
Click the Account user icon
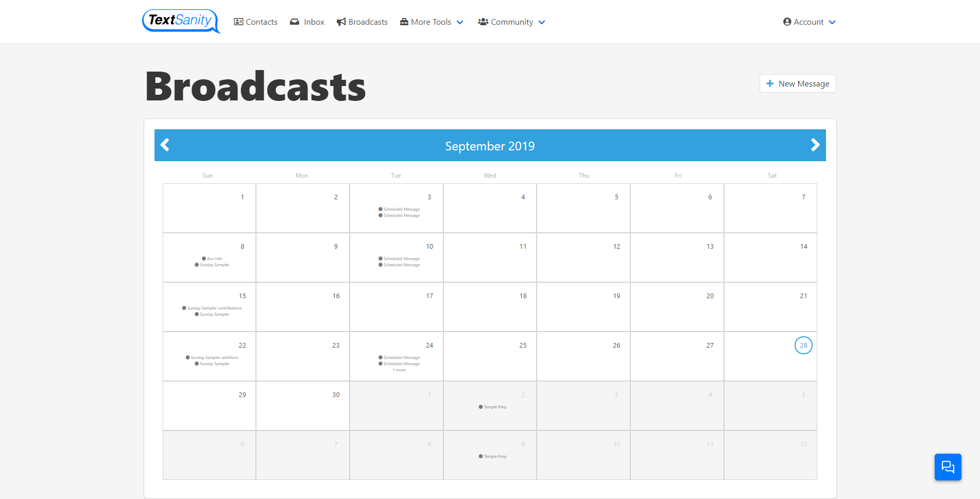tap(787, 22)
